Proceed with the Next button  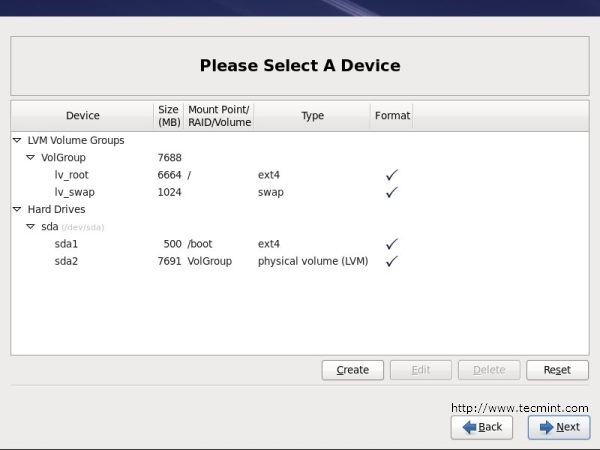coord(559,427)
